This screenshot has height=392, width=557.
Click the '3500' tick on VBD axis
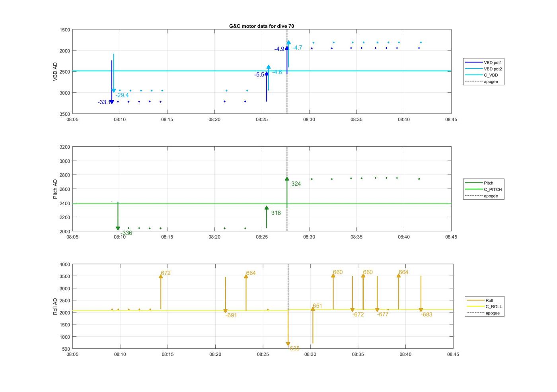point(65,114)
